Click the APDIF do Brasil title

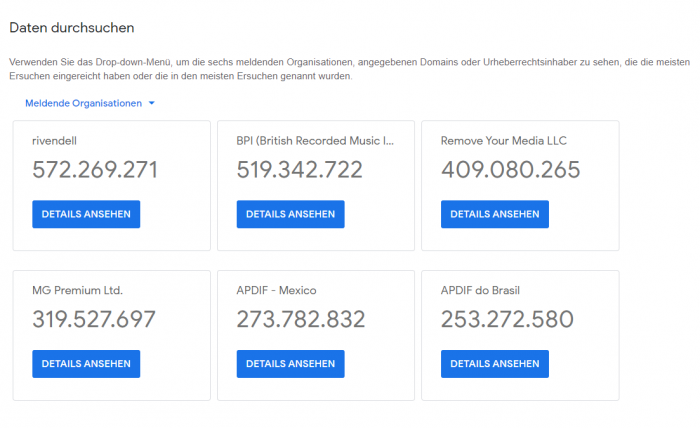point(480,291)
